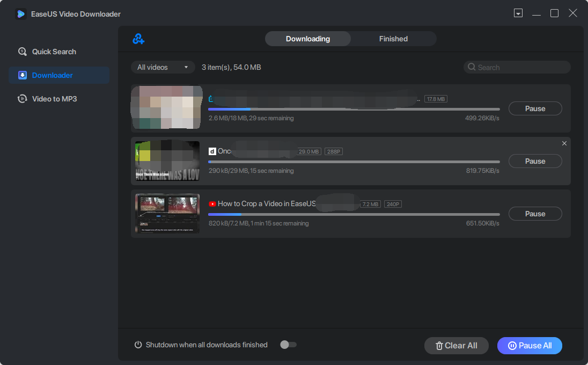Image resolution: width=588 pixels, height=365 pixels.
Task: Pause the 29.0 MB 288P download
Action: (x=535, y=161)
